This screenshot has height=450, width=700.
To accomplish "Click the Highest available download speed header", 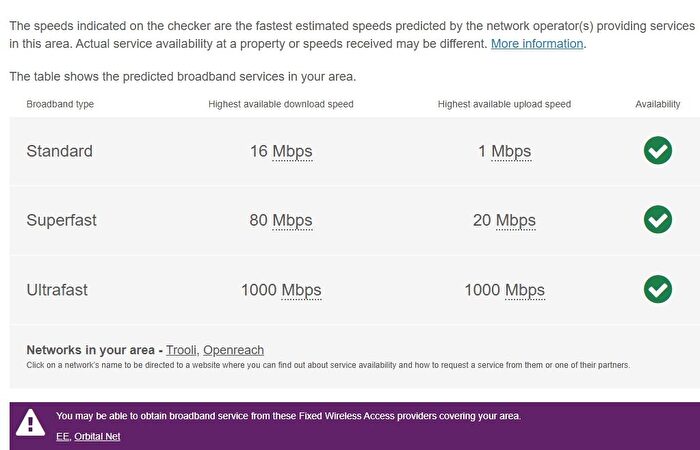I will [x=281, y=104].
